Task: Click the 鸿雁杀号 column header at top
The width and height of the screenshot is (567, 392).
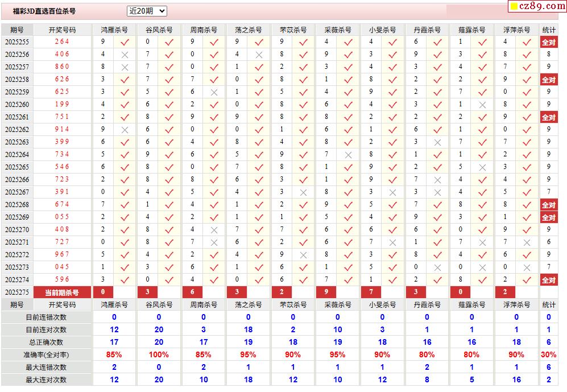Action: coord(114,30)
